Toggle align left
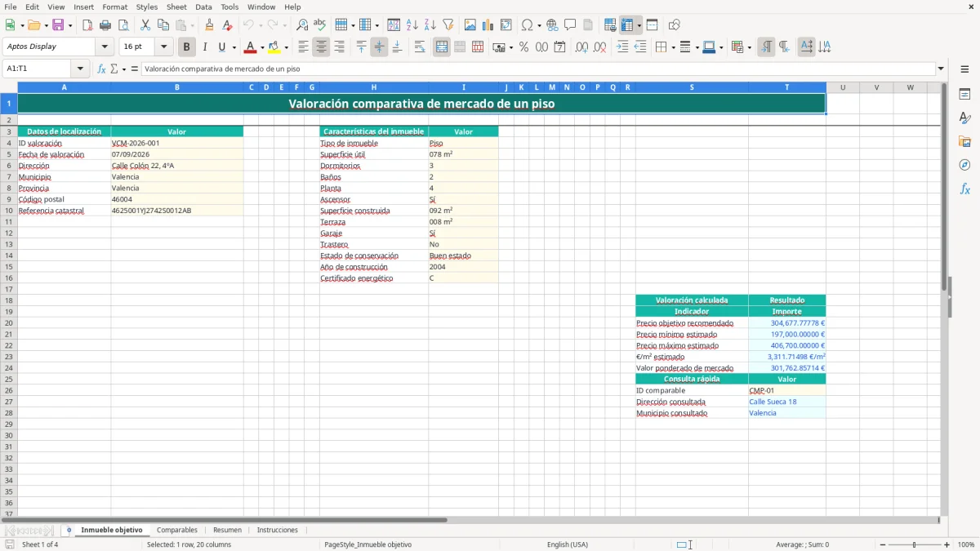This screenshot has height=551, width=980. pyautogui.click(x=303, y=47)
